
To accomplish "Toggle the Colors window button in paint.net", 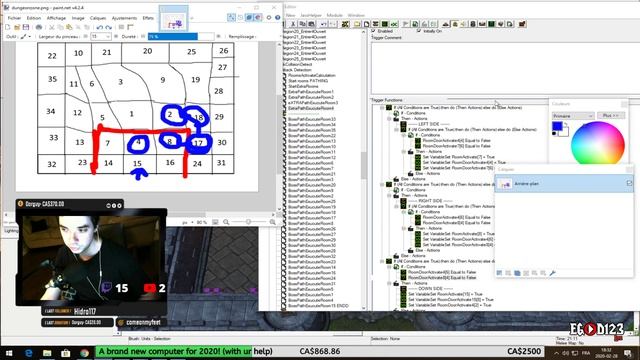I will point(258,18).
